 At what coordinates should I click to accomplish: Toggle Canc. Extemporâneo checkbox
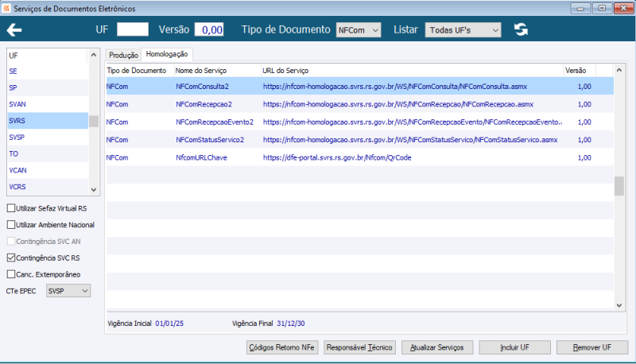11,274
